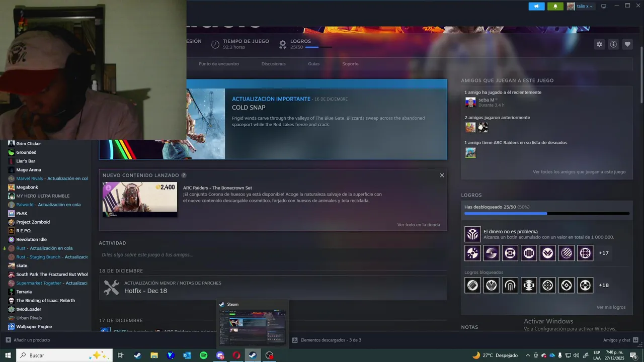644x362 pixels.
Task: Click help icon beside Nuevo contenido lanzado
Action: (184, 175)
